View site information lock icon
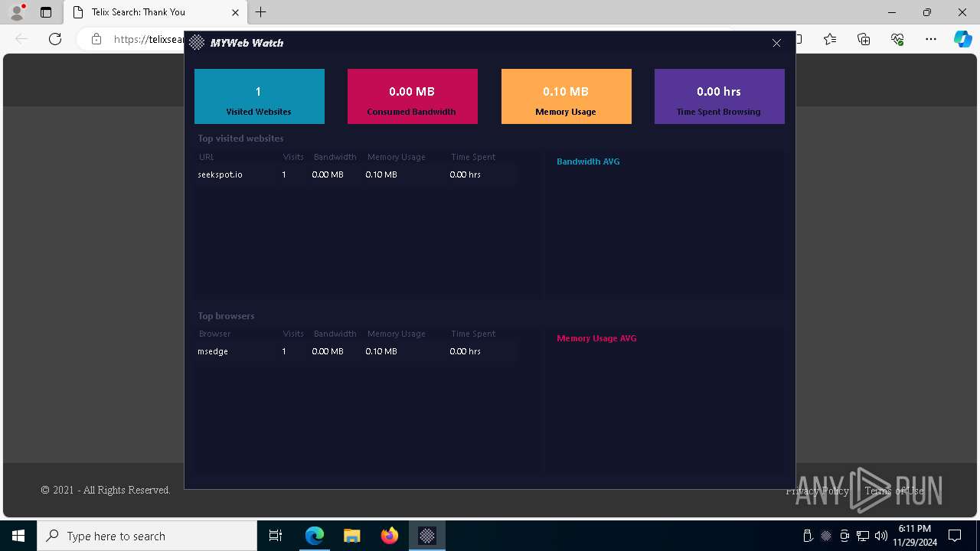Viewport: 980px width, 551px height. click(96, 39)
